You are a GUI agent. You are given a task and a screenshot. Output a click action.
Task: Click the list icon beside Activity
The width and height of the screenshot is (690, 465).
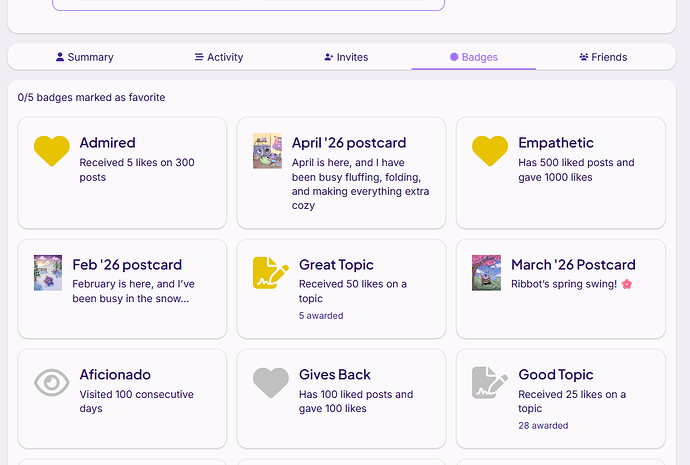tap(199, 57)
